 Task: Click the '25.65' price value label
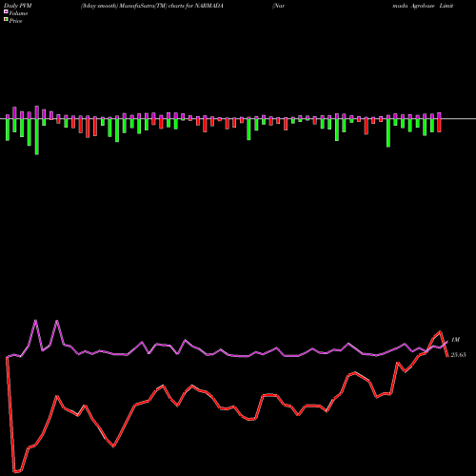[458, 355]
